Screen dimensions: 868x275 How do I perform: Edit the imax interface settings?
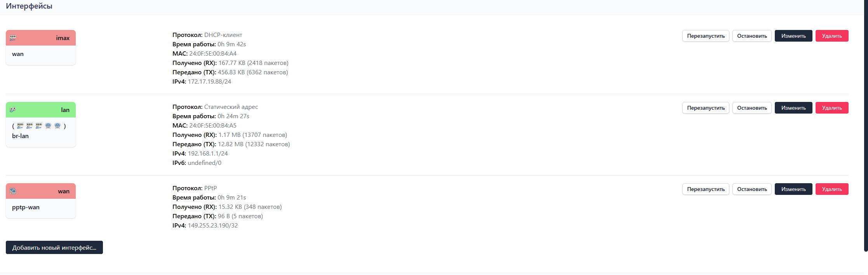[x=793, y=36]
